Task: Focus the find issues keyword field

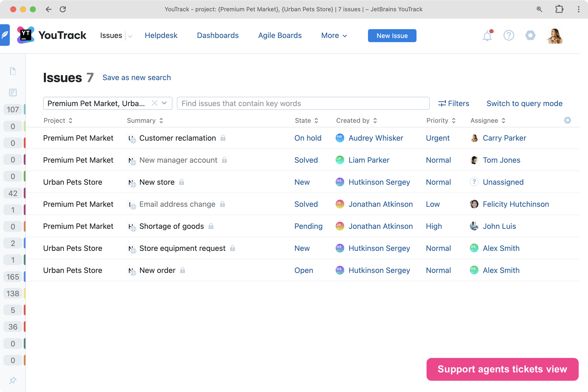Action: click(x=303, y=103)
